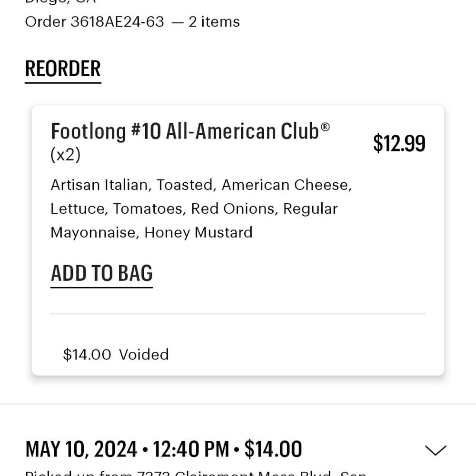The image size is (476, 476).
Task: Select the Footlong #10 All-American Club title
Action: point(190,131)
